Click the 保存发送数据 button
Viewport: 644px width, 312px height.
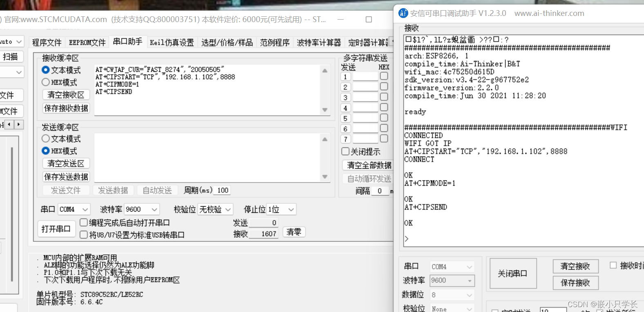pos(66,177)
